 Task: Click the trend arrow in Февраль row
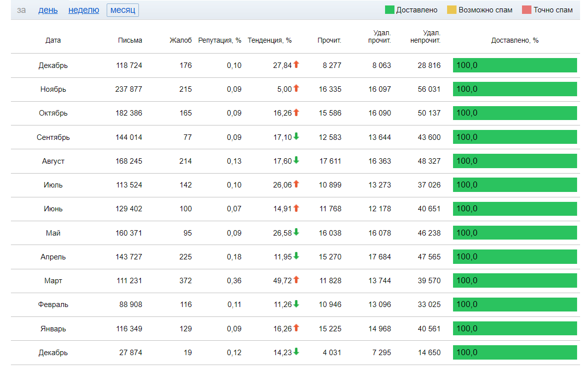click(x=296, y=304)
